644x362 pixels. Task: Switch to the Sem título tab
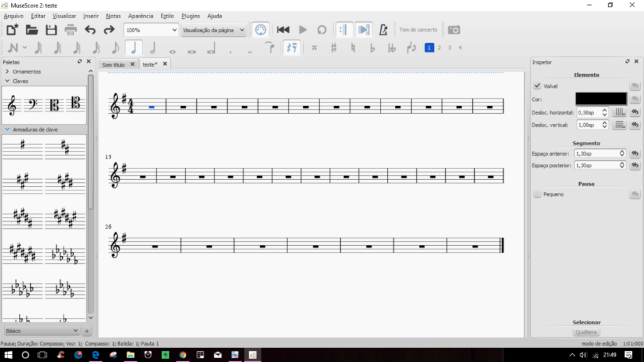(x=114, y=64)
